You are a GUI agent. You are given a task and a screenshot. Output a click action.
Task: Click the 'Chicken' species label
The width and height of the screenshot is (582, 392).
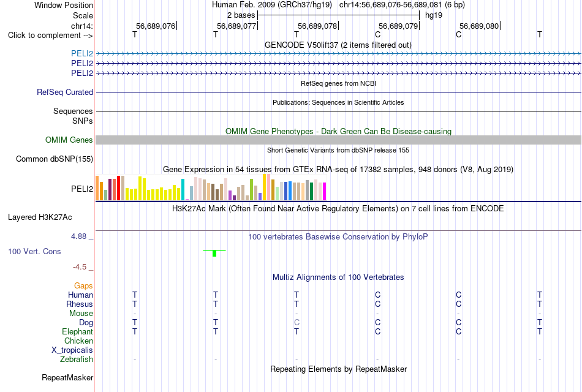click(78, 341)
